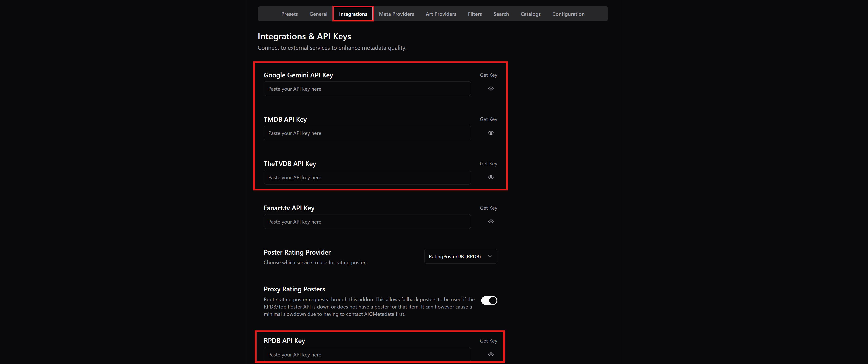Image resolution: width=868 pixels, height=364 pixels.
Task: Open Get Key link for TheTVDB
Action: coord(488,164)
